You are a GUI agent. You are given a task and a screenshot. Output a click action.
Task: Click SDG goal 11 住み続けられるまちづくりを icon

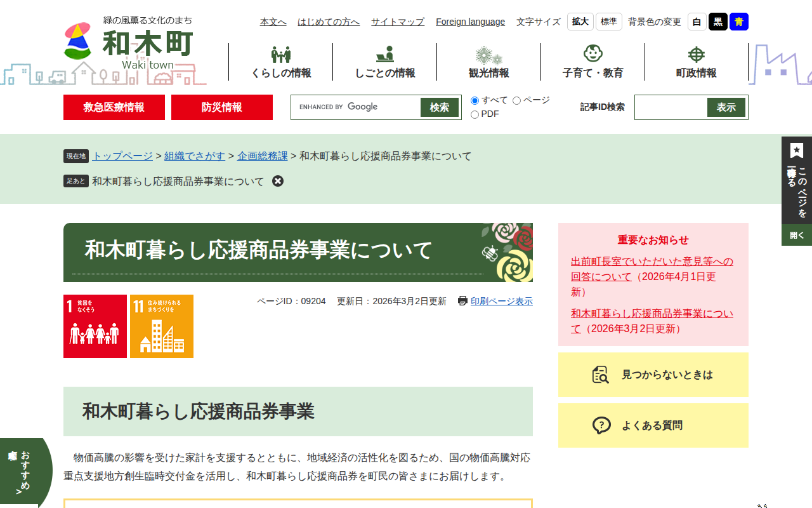tap(162, 326)
